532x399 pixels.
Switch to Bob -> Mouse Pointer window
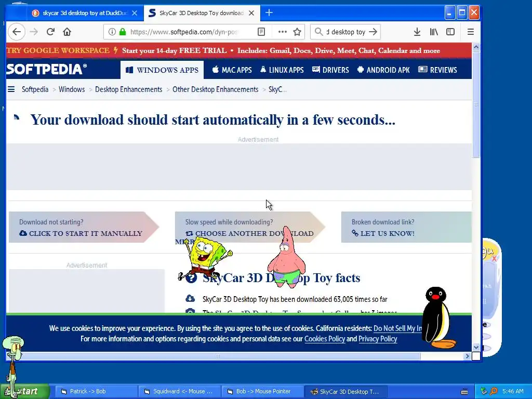[262, 391]
